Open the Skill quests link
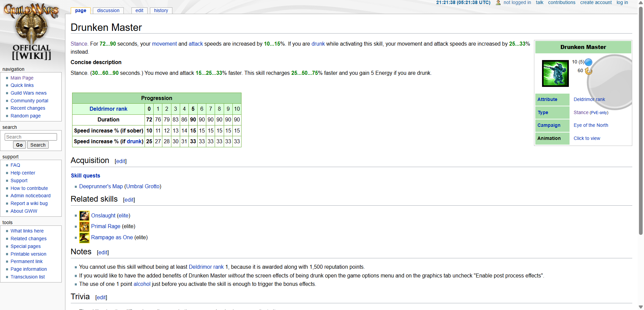This screenshot has height=310, width=644. (x=86, y=175)
